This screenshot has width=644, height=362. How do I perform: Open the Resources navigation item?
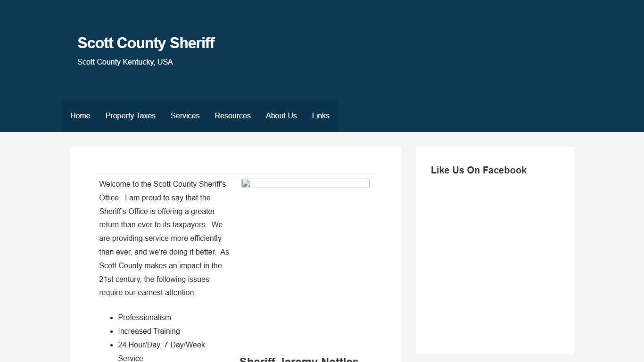232,115
